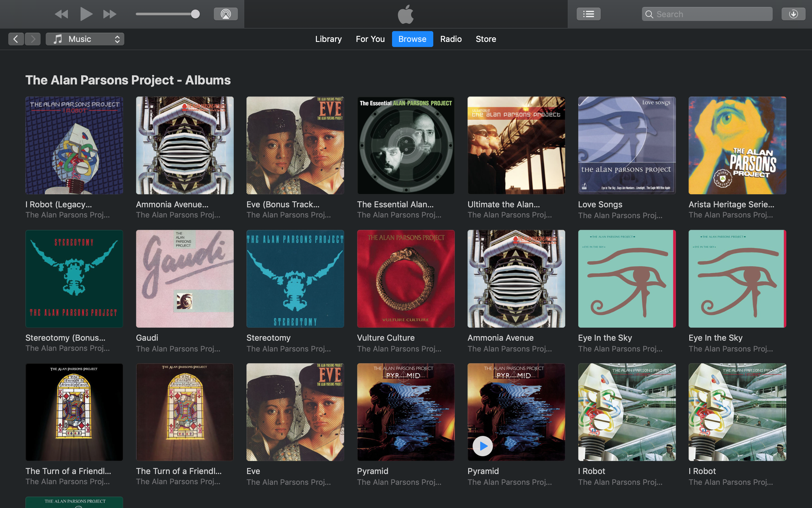Open the Eve album cover in third row
The image size is (812, 508).
coord(295,412)
